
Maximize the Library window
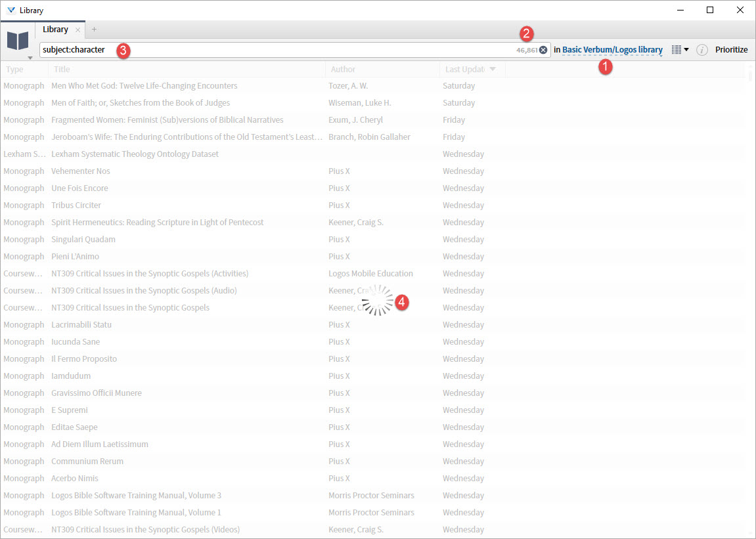point(710,10)
